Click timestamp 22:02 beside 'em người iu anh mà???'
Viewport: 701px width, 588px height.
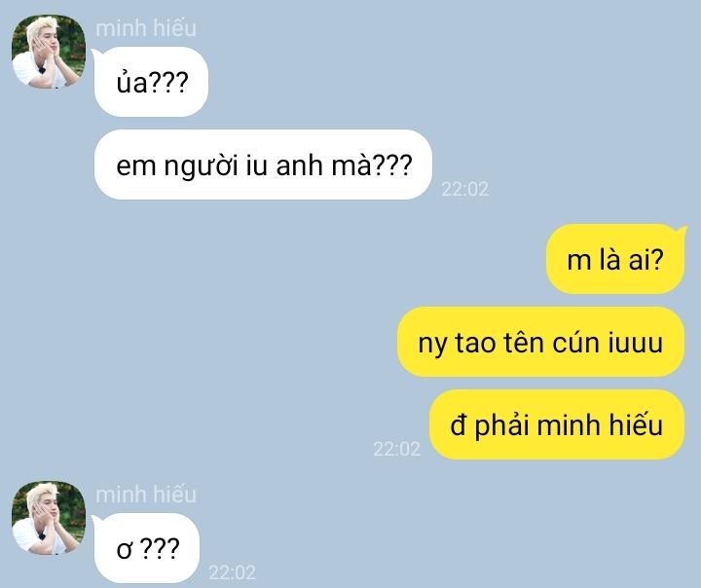pos(465,189)
